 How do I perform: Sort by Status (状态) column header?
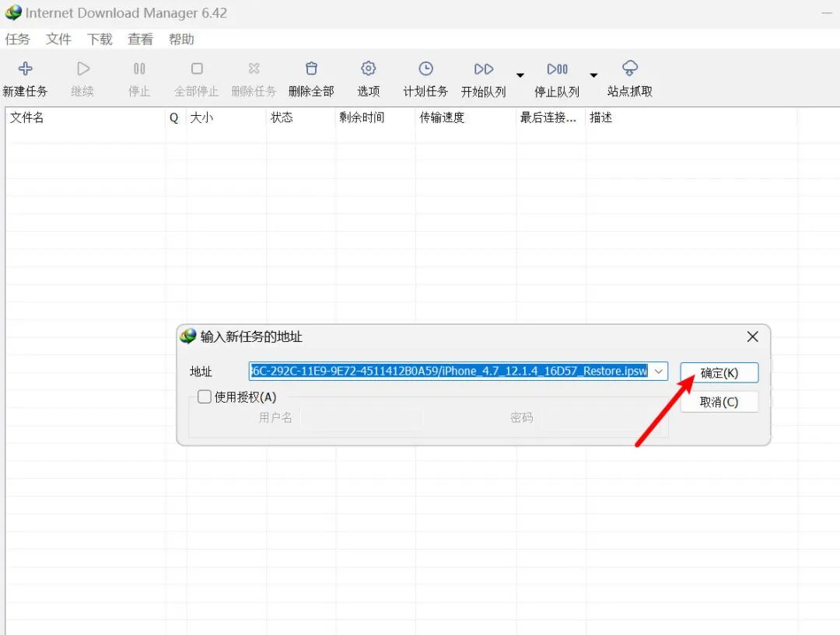click(300, 117)
